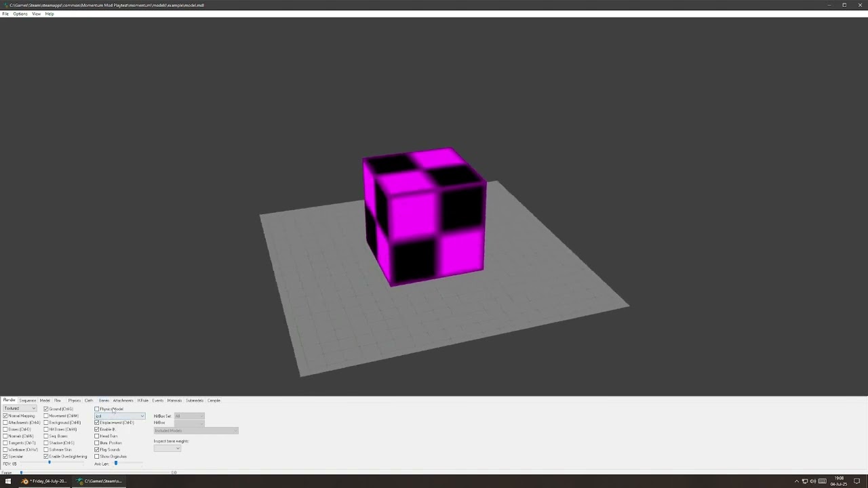The height and width of the screenshot is (488, 868).
Task: Switch to the Materials tab
Action: coord(175,401)
